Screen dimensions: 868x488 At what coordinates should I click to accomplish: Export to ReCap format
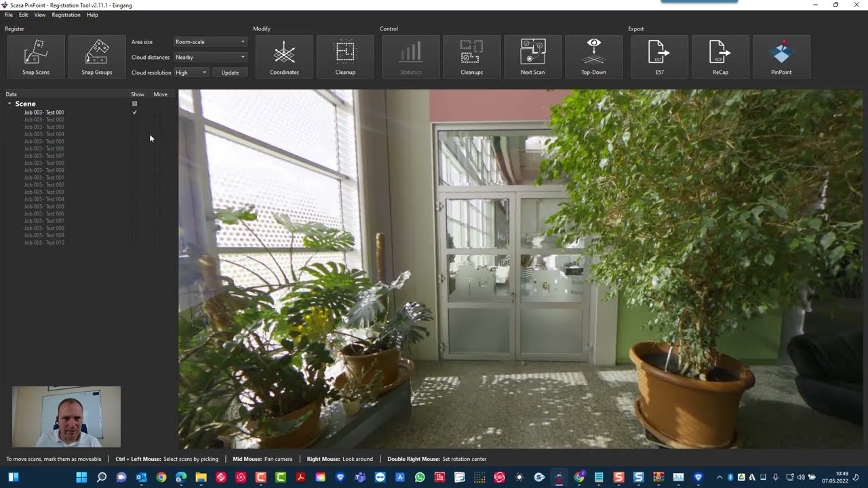720,56
